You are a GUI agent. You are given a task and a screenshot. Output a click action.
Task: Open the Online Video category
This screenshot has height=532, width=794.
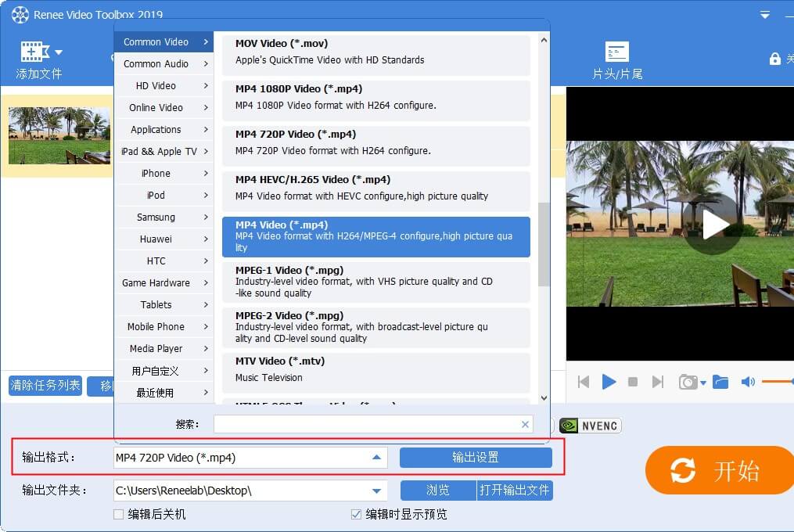pos(164,107)
